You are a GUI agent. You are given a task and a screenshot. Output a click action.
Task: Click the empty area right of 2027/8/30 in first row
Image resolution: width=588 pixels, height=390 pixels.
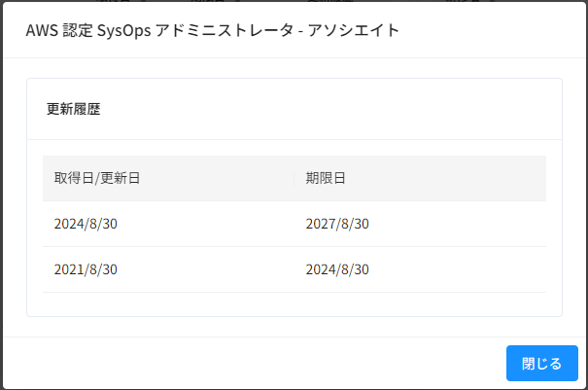pos(458,224)
